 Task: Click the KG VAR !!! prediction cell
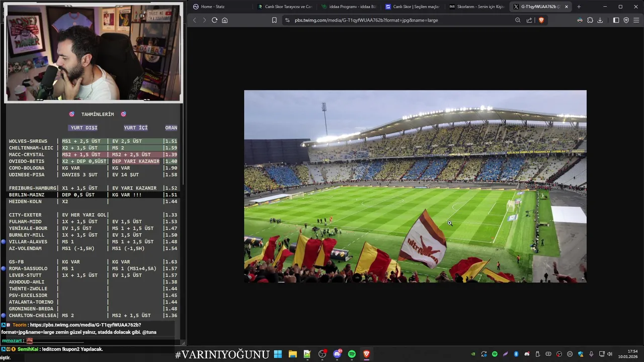[x=127, y=195]
